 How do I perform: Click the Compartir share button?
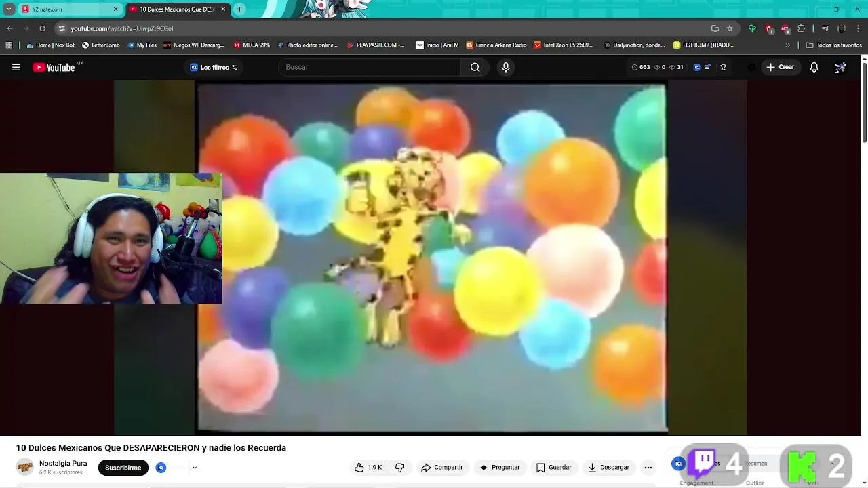tap(441, 467)
